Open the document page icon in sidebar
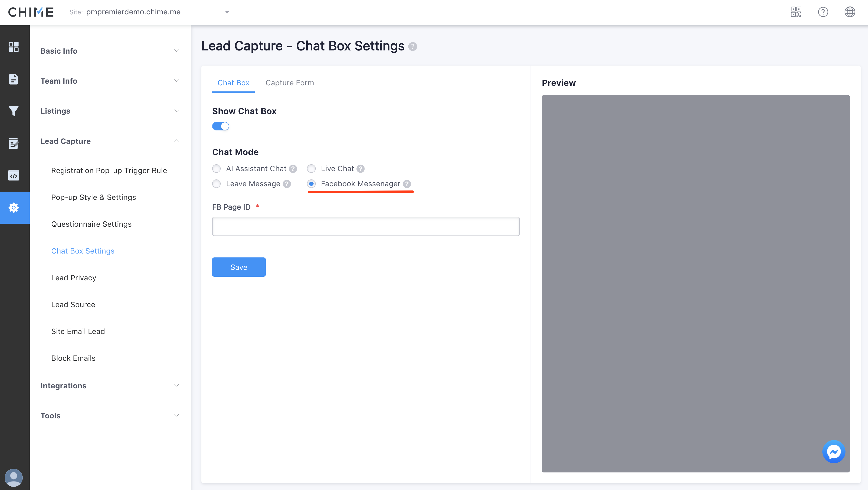The image size is (868, 490). tap(13, 79)
